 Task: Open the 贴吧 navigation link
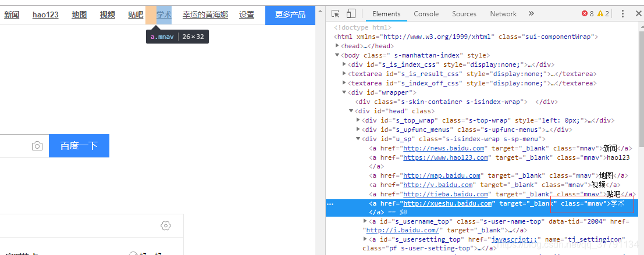pos(136,15)
